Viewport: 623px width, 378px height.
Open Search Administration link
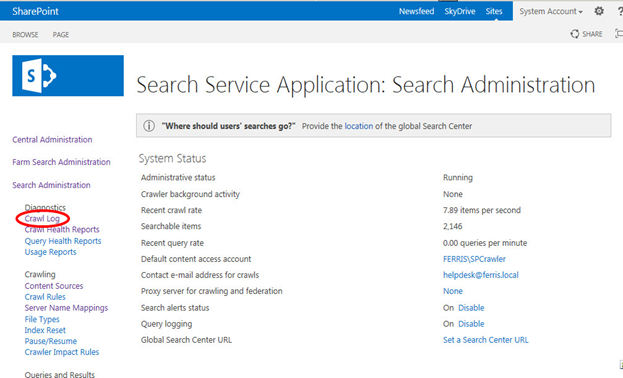click(x=51, y=185)
